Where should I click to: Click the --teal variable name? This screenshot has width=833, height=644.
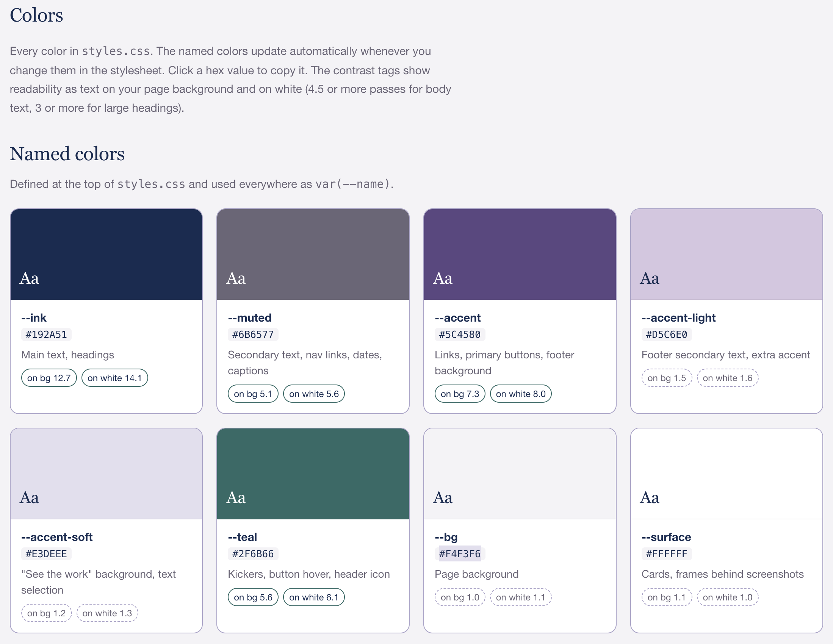(x=243, y=537)
